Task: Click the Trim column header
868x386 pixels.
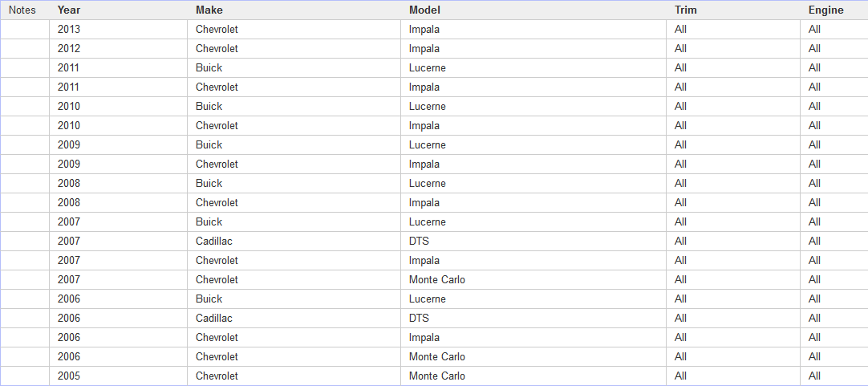Action: tap(733, 10)
